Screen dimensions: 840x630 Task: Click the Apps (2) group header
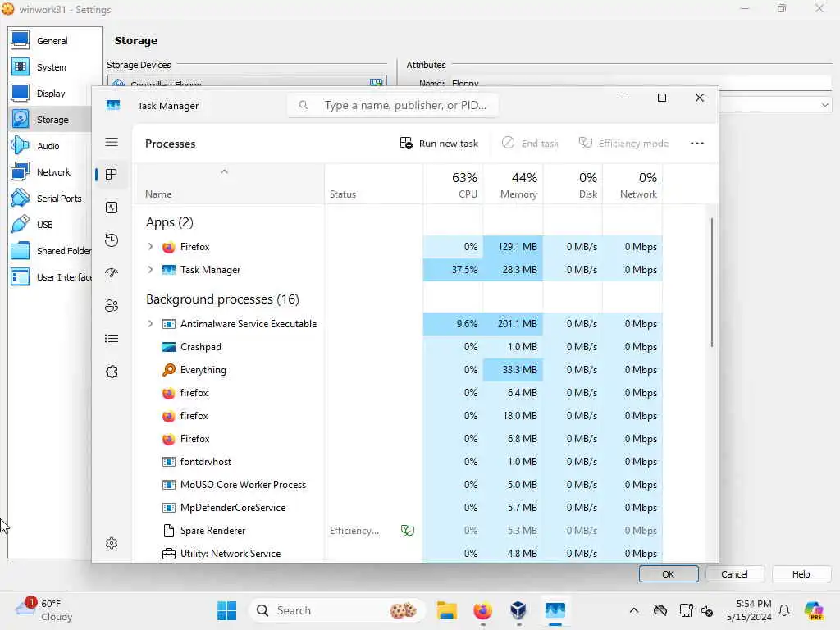click(x=169, y=221)
